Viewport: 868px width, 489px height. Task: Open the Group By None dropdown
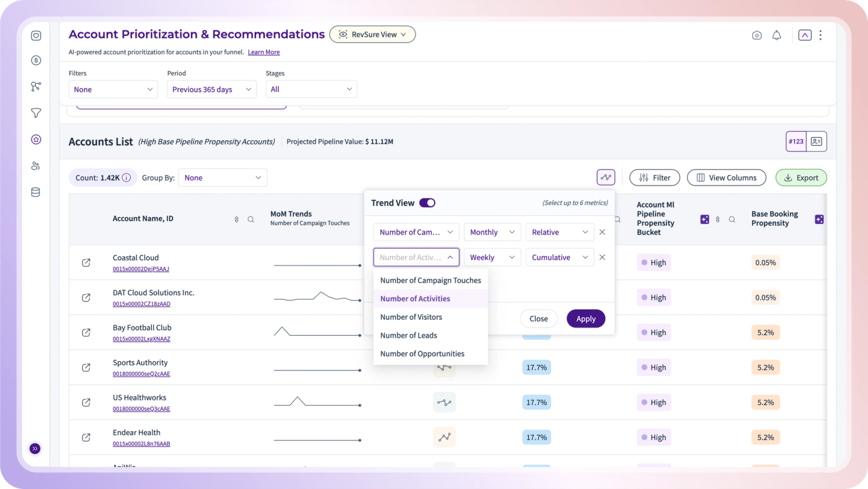pyautogui.click(x=223, y=177)
